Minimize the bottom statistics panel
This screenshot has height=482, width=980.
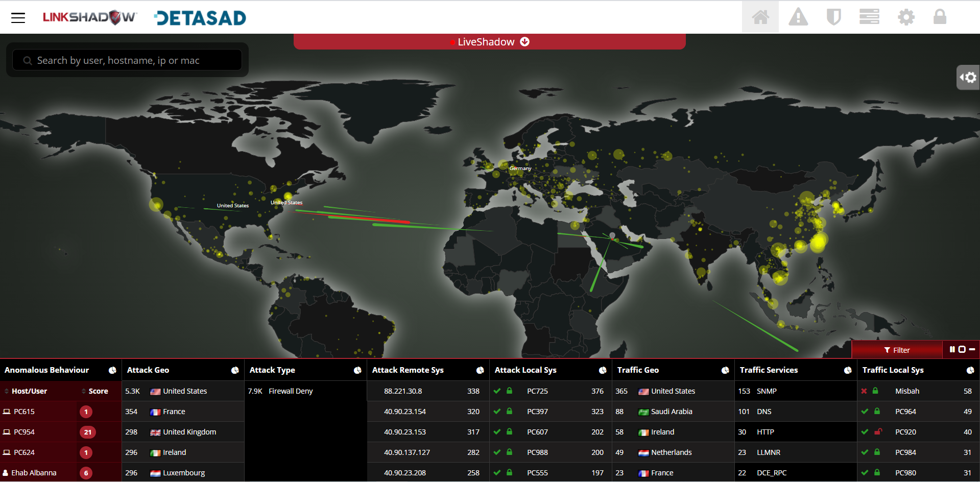pos(972,349)
